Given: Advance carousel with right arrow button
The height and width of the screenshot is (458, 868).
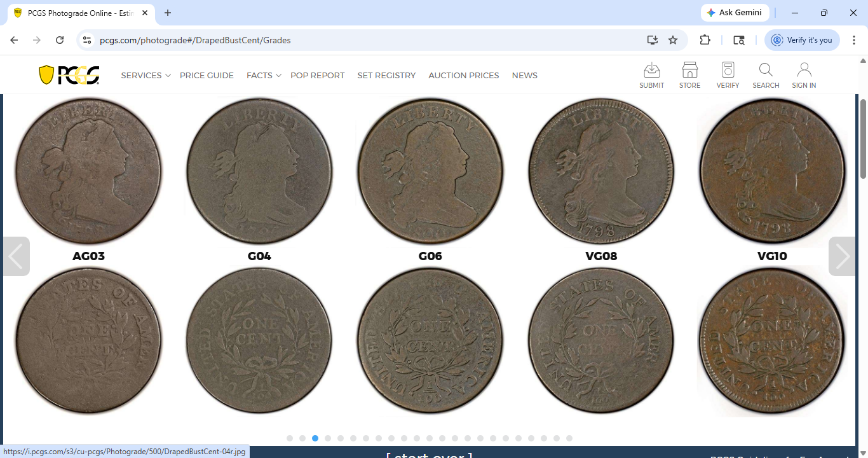Looking at the screenshot, I should [x=842, y=256].
